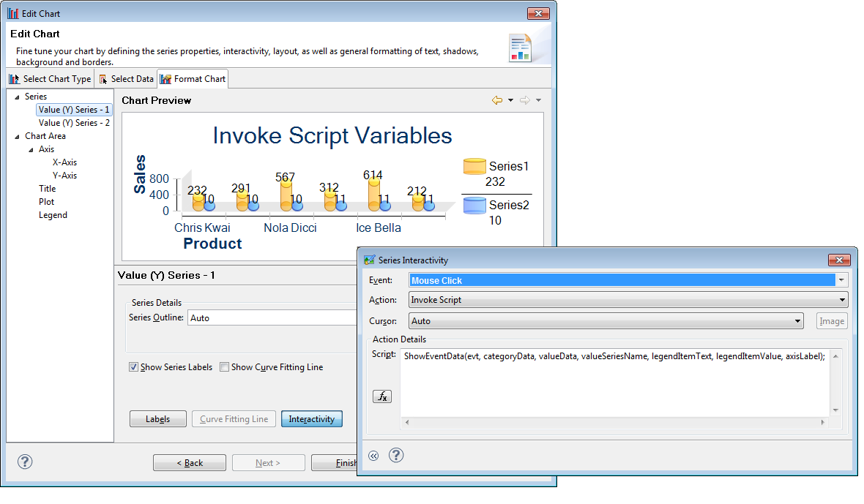The width and height of the screenshot is (864, 504).
Task: Click the help icon in Edit Chart dialog
Action: tap(25, 462)
